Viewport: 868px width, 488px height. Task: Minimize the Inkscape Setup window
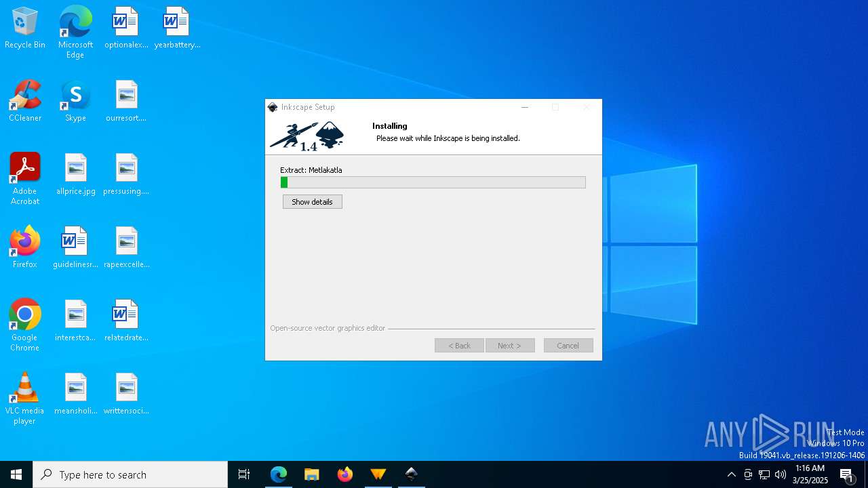[x=524, y=107]
